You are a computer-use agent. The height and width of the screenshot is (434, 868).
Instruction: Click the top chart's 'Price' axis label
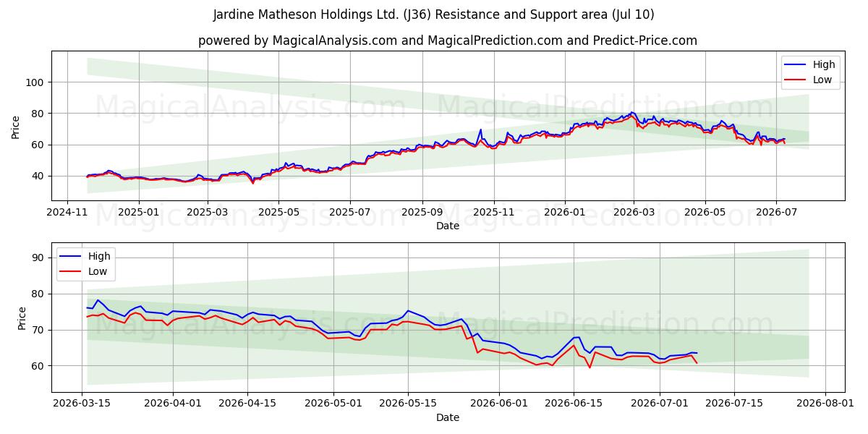click(16, 126)
